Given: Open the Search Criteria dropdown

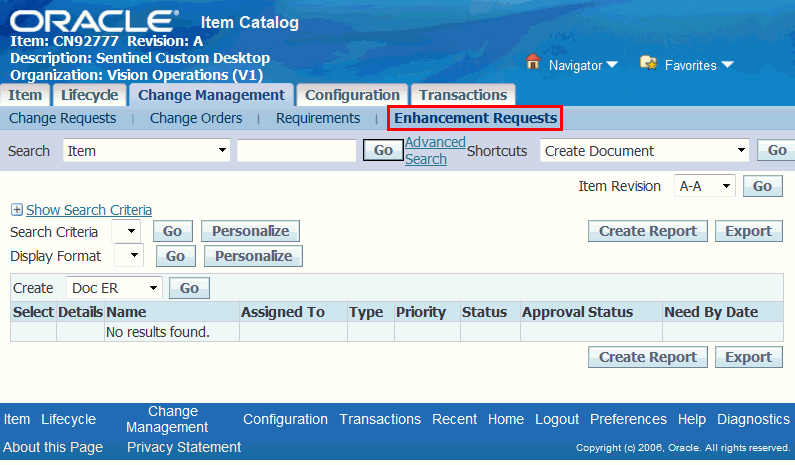Looking at the screenshot, I should 126,231.
